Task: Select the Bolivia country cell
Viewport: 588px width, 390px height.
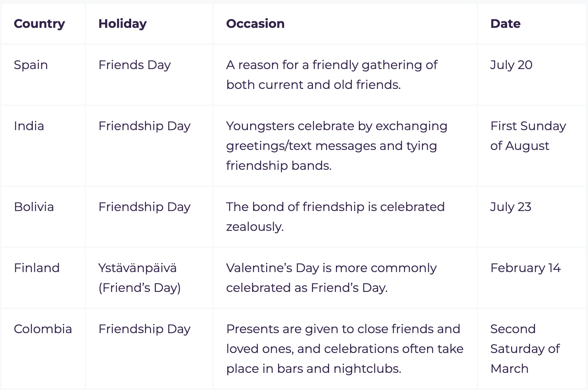Action: [34, 207]
